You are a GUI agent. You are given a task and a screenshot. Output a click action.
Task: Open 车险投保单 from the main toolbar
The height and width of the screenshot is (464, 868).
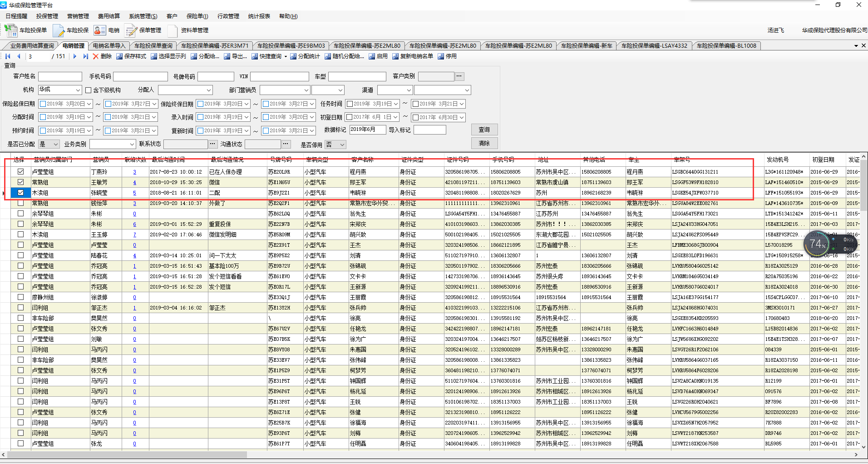click(26, 30)
